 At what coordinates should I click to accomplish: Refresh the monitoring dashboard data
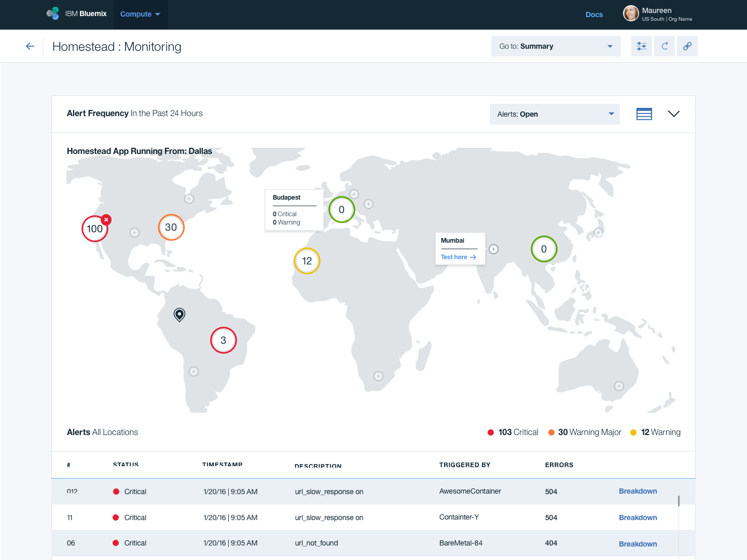665,46
